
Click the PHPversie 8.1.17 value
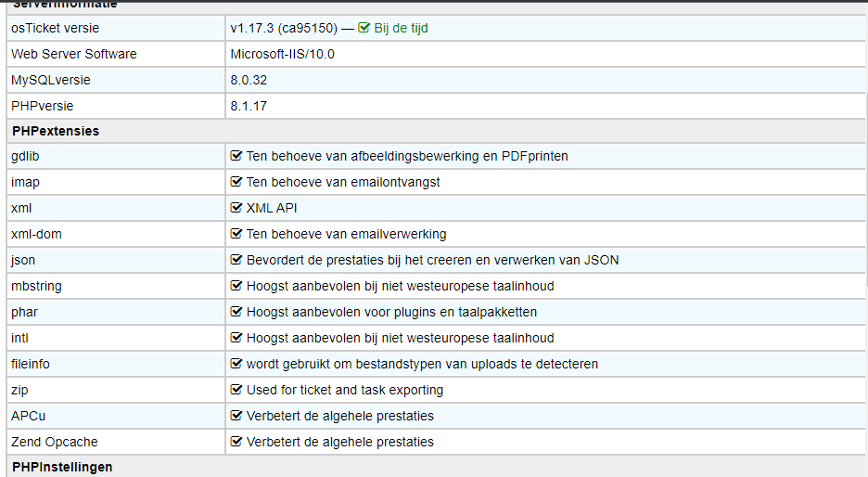click(x=249, y=106)
